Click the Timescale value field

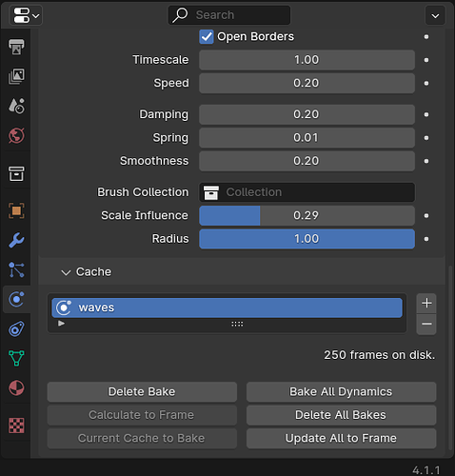tap(307, 60)
